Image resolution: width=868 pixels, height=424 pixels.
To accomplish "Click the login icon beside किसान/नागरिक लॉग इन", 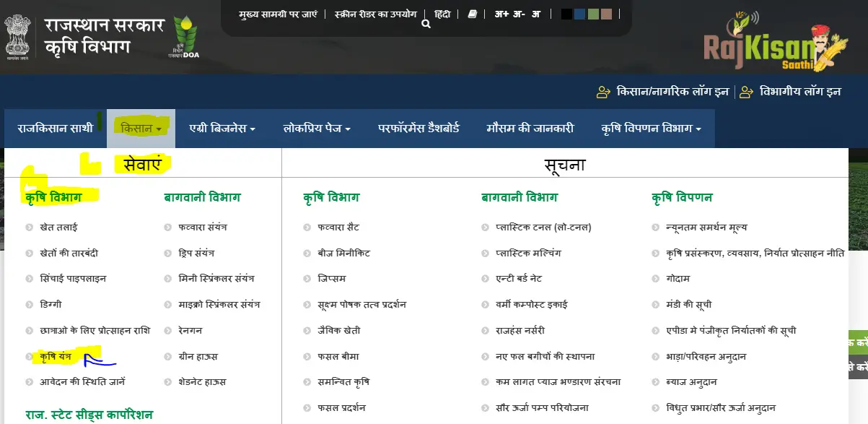I will [x=603, y=92].
